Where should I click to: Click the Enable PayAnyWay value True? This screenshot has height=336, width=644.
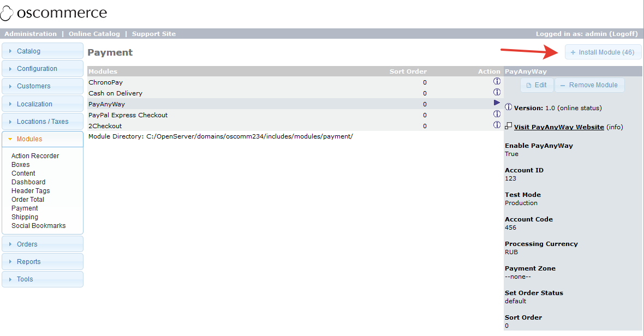pos(512,154)
